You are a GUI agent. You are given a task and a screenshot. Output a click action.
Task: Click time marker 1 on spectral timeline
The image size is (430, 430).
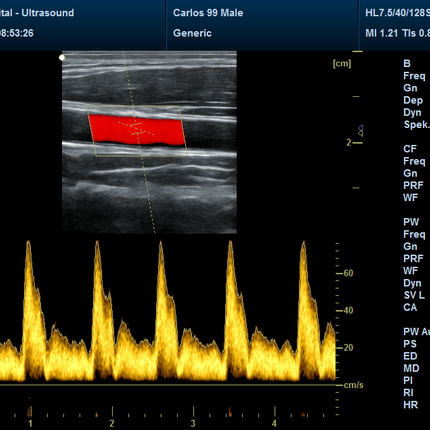click(x=30, y=424)
